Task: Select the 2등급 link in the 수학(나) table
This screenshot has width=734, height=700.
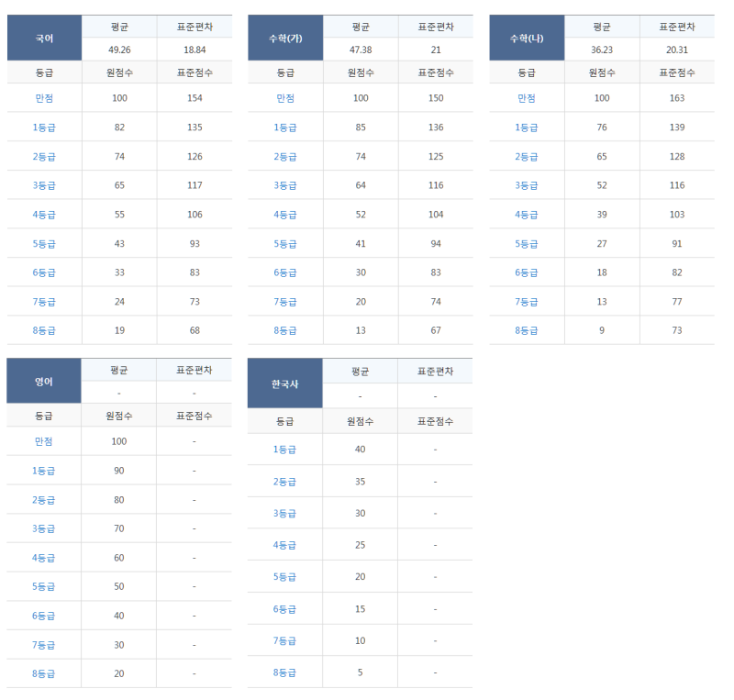Action: coord(526,156)
